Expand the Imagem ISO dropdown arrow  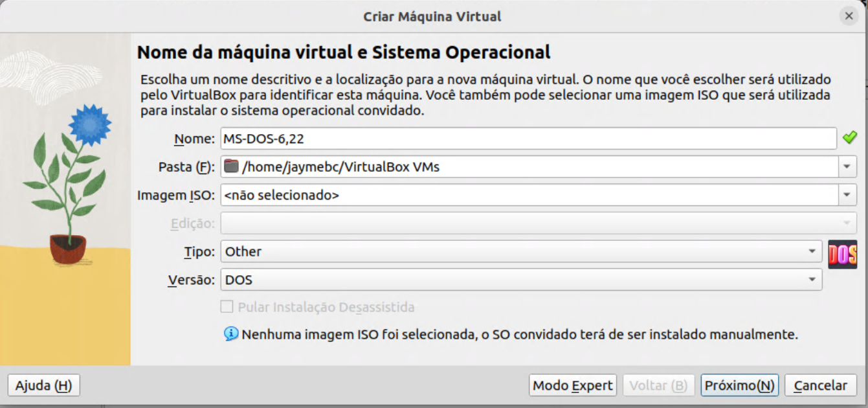click(x=847, y=194)
